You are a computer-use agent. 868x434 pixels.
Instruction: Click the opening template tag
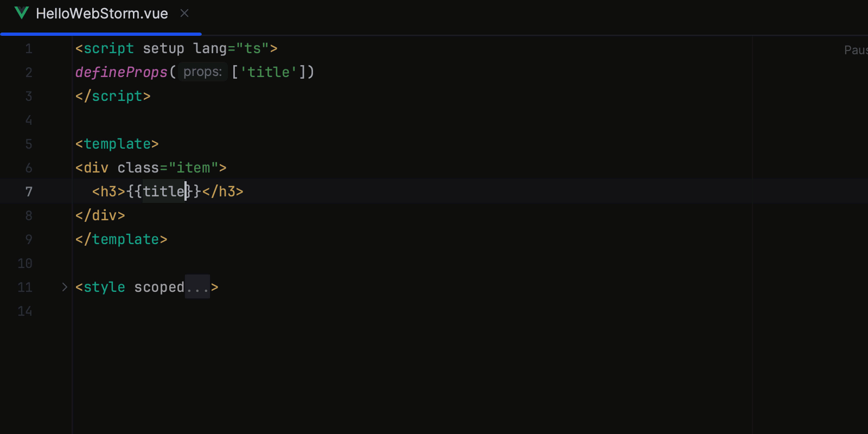117,144
